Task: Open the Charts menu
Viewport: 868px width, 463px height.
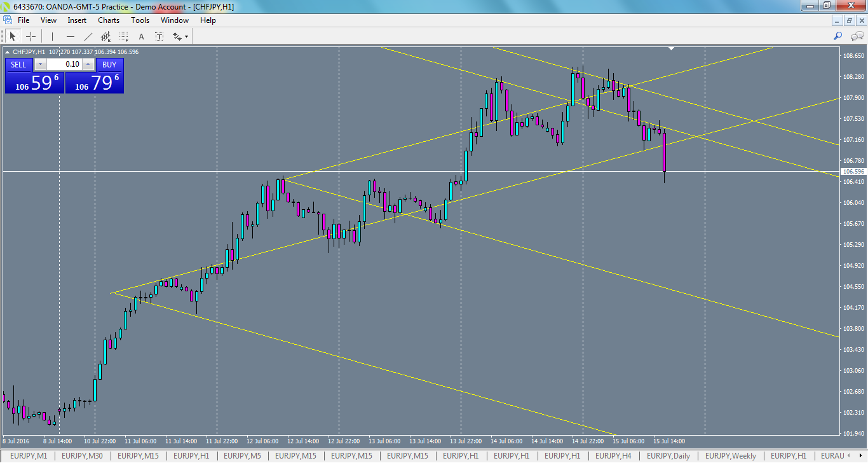Action: coord(108,20)
